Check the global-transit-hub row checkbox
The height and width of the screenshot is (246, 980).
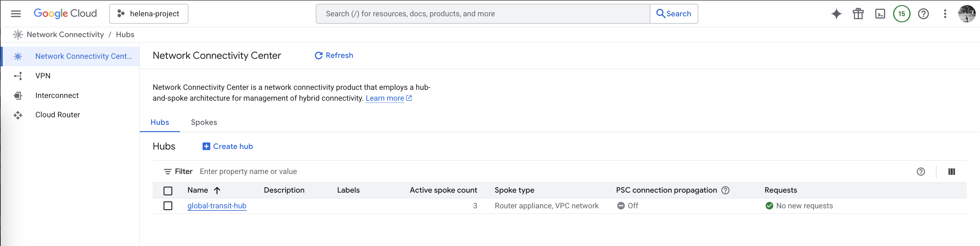(168, 206)
